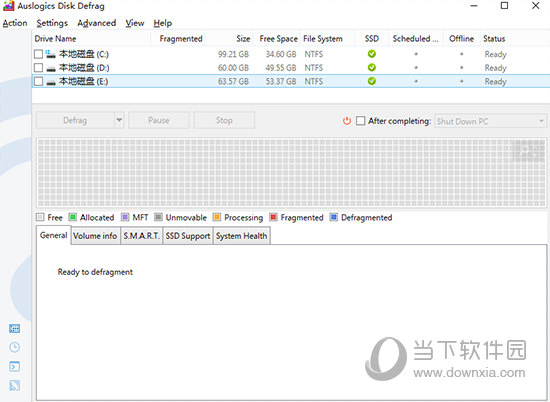
Task: Tick the checkbox for drive D:
Action: (x=39, y=68)
